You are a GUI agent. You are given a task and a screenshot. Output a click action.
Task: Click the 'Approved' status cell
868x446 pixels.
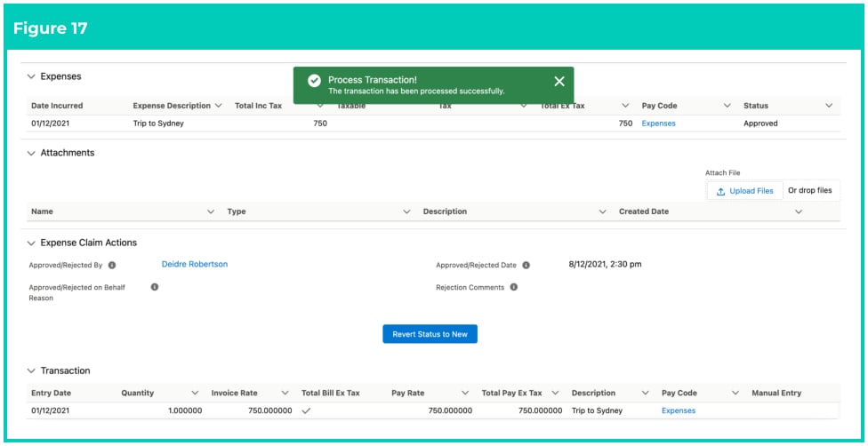coord(760,124)
